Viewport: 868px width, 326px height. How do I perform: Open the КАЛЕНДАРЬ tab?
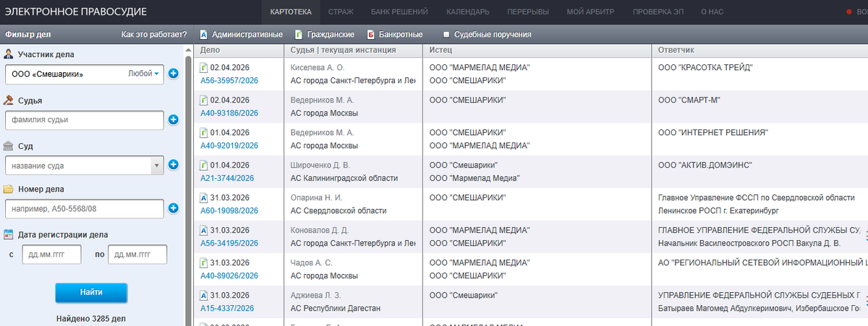click(x=468, y=12)
